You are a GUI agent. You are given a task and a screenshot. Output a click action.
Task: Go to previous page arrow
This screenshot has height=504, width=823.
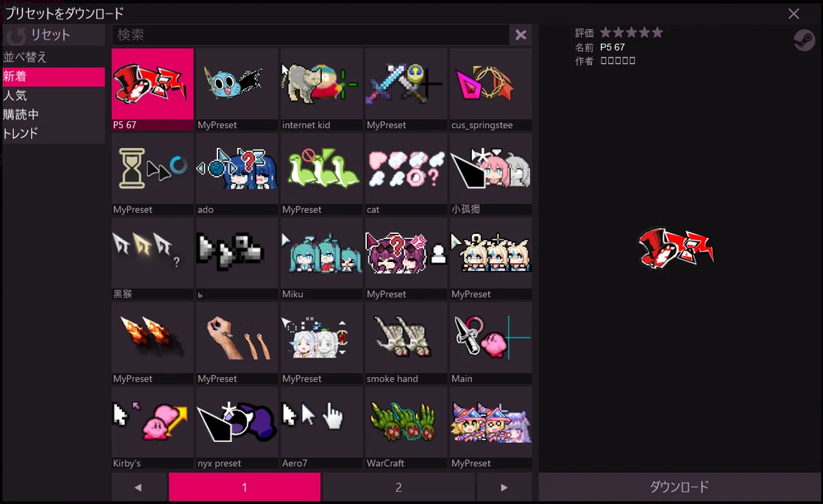click(x=139, y=488)
